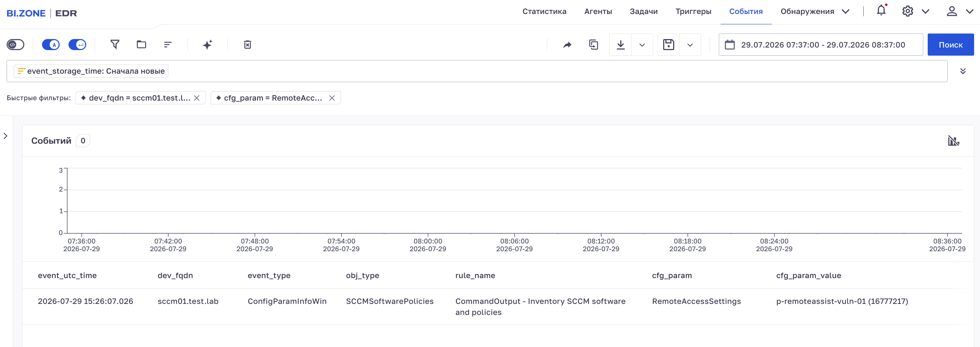Screen dimensions: 980x347
Task: Expand query field with double chevron
Action: point(962,71)
